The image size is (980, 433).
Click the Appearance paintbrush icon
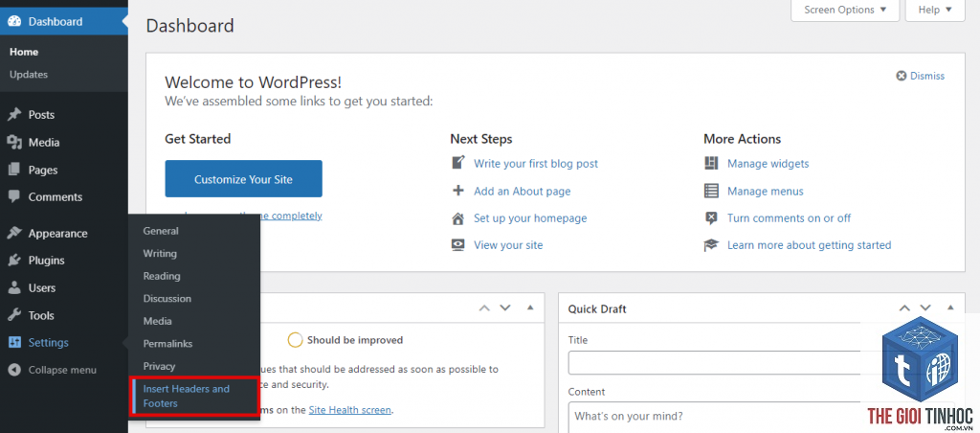click(14, 234)
